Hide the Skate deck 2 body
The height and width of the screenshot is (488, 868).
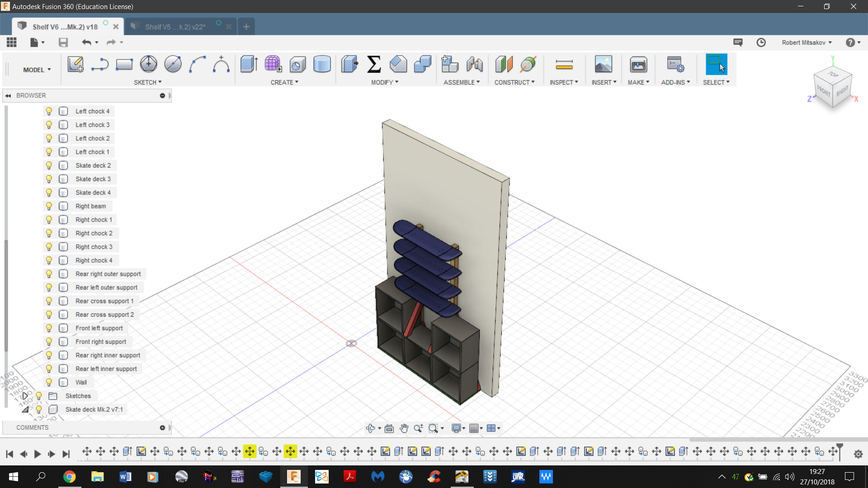(49, 165)
